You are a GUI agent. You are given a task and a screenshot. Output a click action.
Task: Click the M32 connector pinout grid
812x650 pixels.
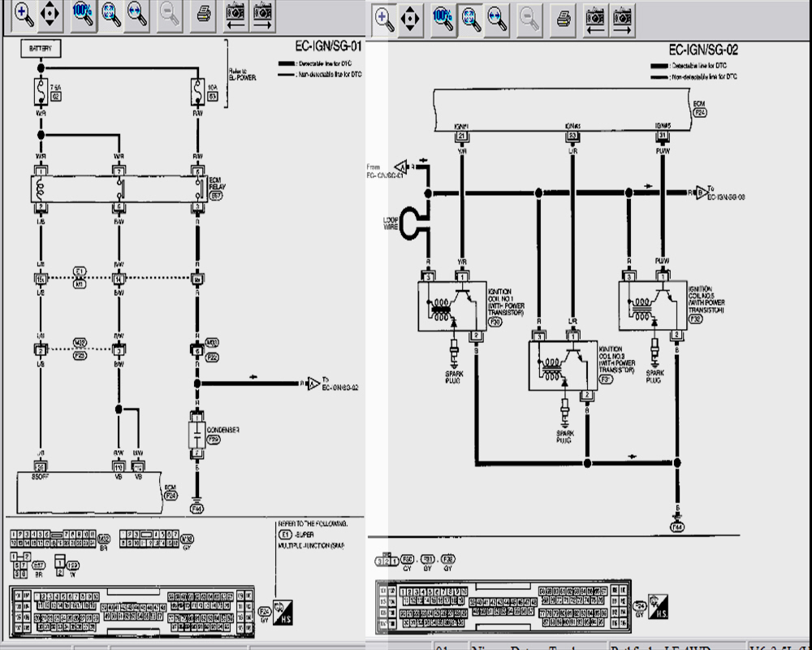coord(53,539)
